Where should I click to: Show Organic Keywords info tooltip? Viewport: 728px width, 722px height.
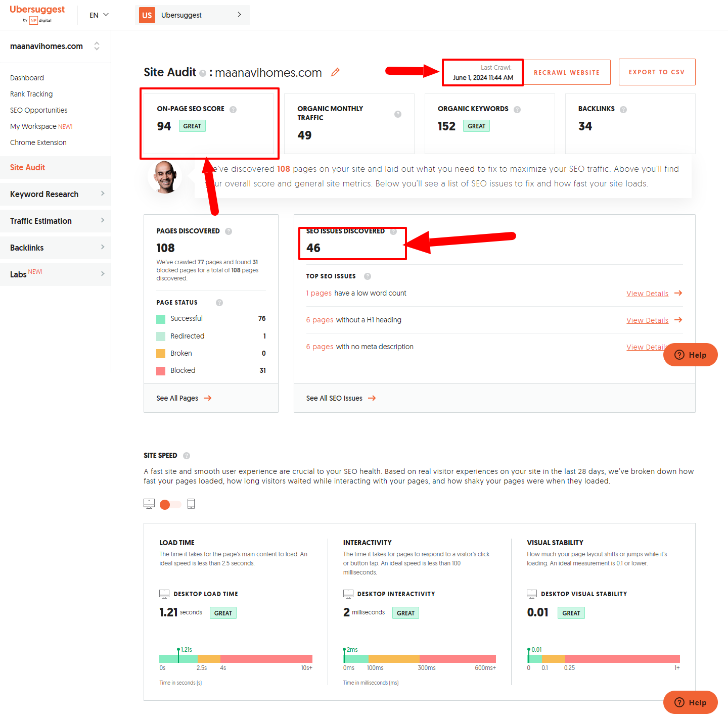[x=517, y=109]
